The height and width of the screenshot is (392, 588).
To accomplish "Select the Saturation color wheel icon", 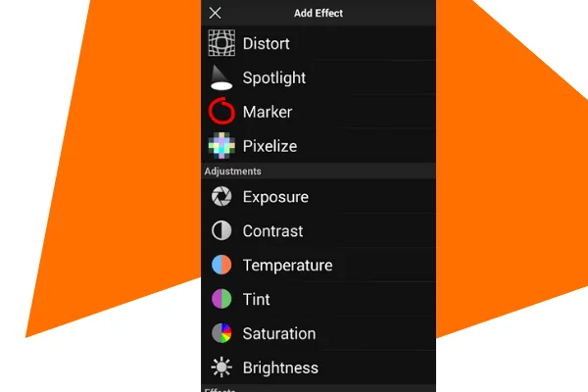I will click(221, 333).
